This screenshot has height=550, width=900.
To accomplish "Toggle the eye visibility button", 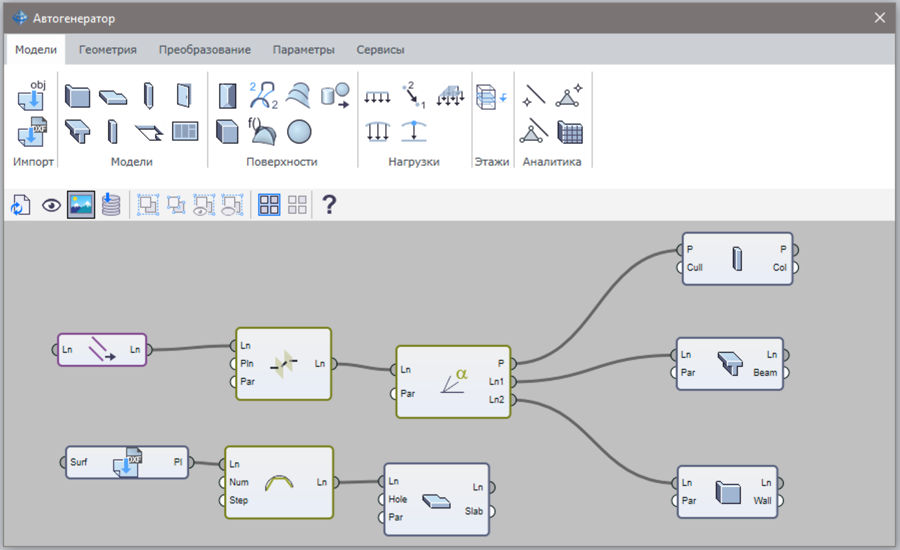I will [51, 205].
